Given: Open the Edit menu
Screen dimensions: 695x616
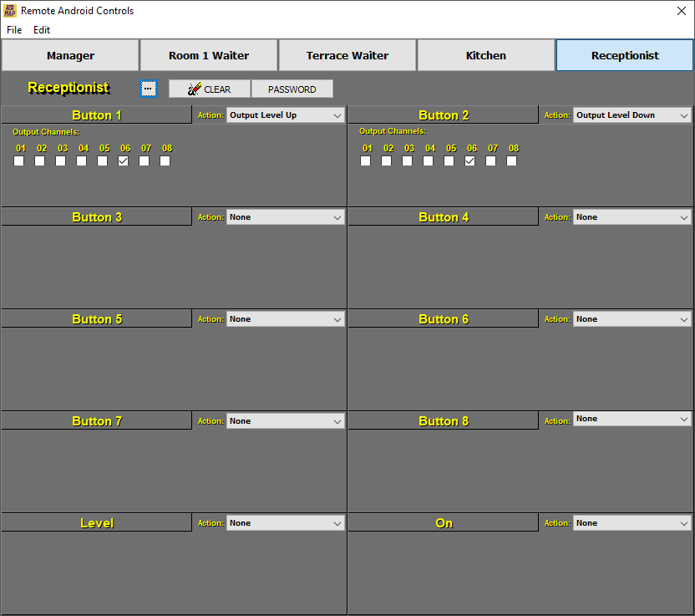Looking at the screenshot, I should pos(41,29).
